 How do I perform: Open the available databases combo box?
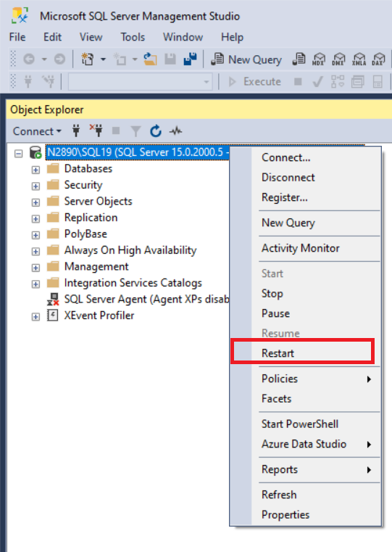[x=141, y=82]
